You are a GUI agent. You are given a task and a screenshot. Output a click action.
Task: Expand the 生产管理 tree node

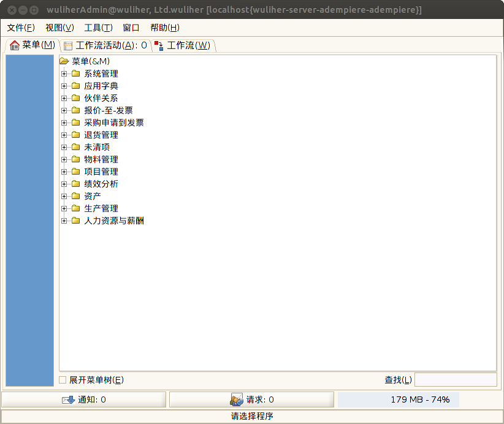(64, 208)
